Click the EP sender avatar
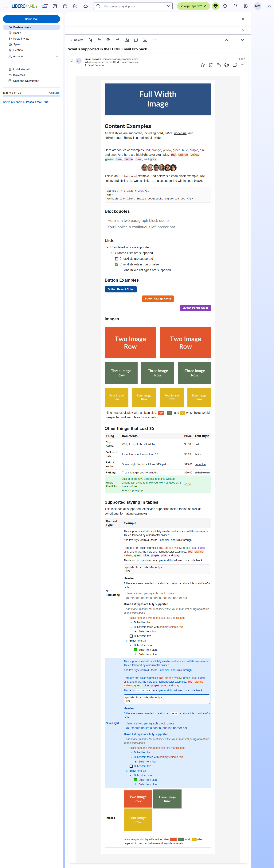 pyautogui.click(x=79, y=61)
